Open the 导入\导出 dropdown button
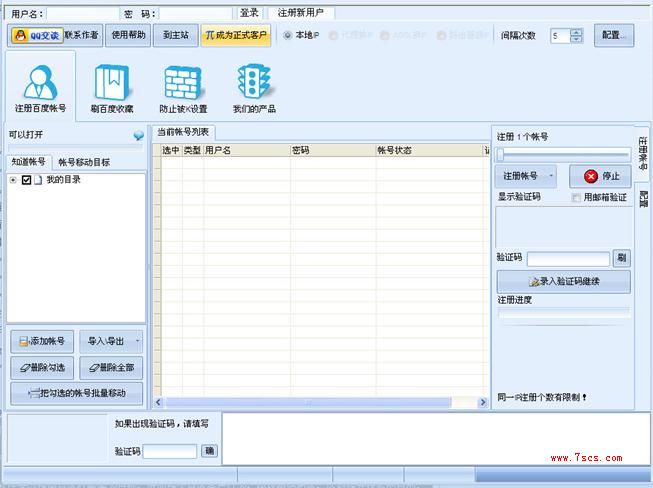653x488 pixels. [x=111, y=341]
